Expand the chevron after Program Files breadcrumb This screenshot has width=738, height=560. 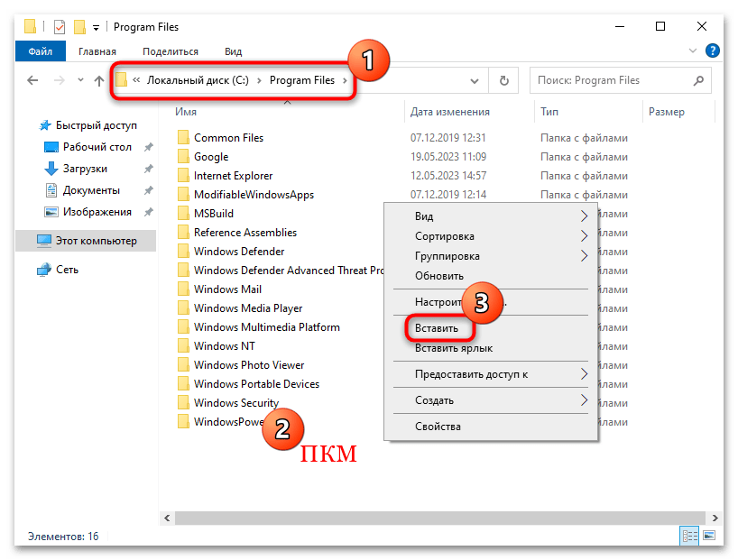(x=345, y=80)
